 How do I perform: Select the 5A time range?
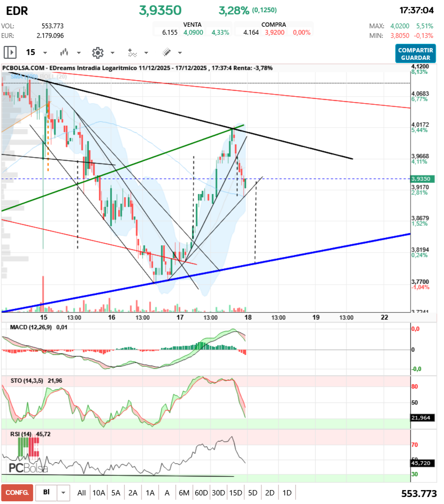tap(116, 493)
